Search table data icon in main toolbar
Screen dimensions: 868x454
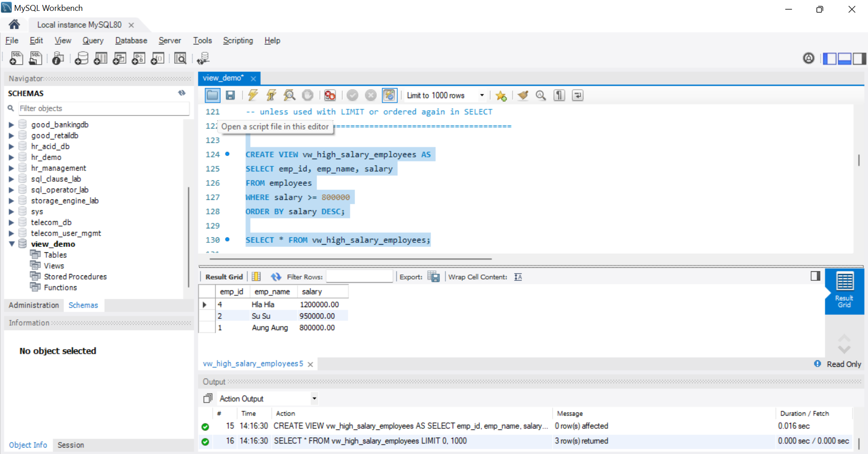click(180, 58)
